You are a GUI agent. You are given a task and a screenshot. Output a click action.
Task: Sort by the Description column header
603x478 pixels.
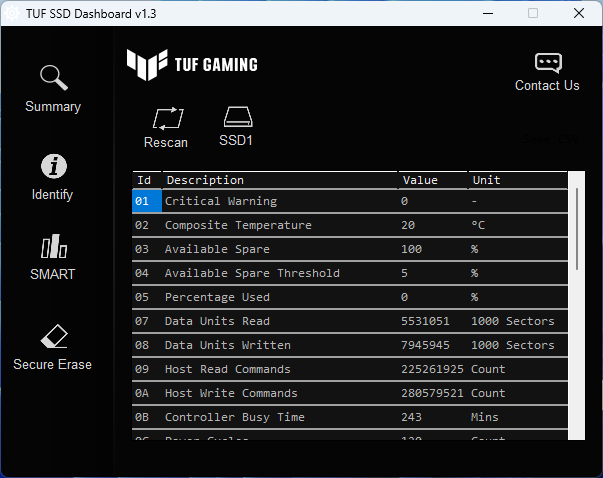[x=280, y=180]
